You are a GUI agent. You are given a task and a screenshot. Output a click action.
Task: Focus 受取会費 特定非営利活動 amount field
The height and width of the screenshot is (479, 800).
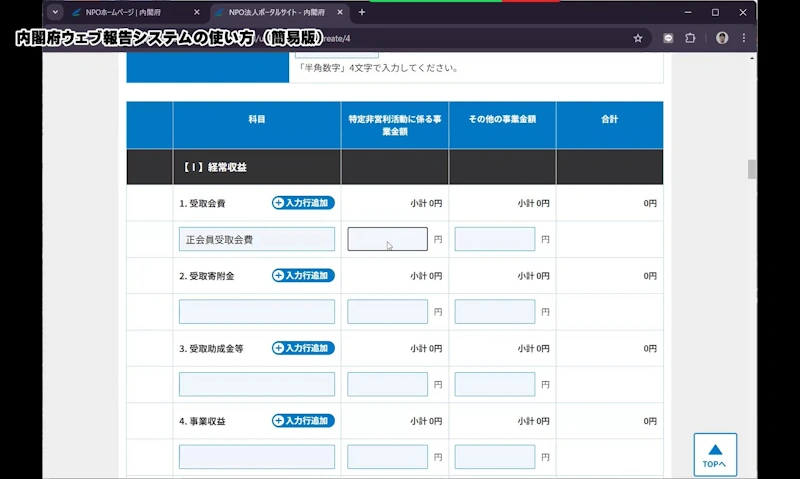point(387,240)
